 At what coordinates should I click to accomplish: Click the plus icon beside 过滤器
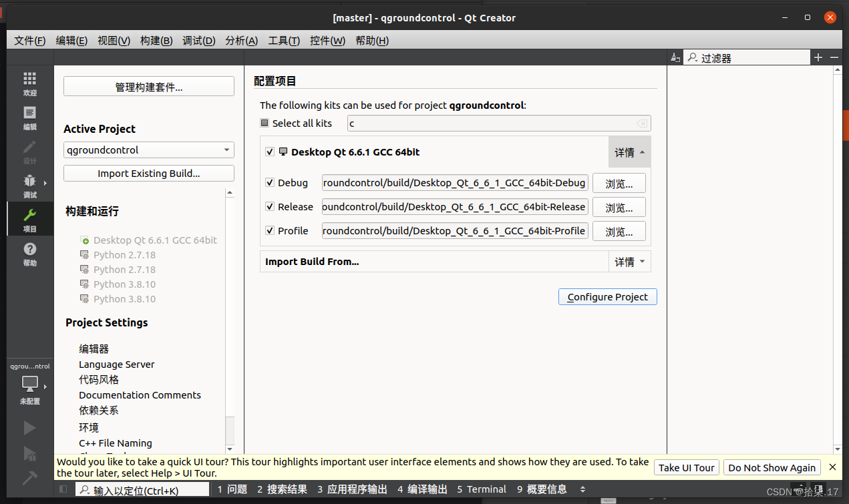pos(818,58)
